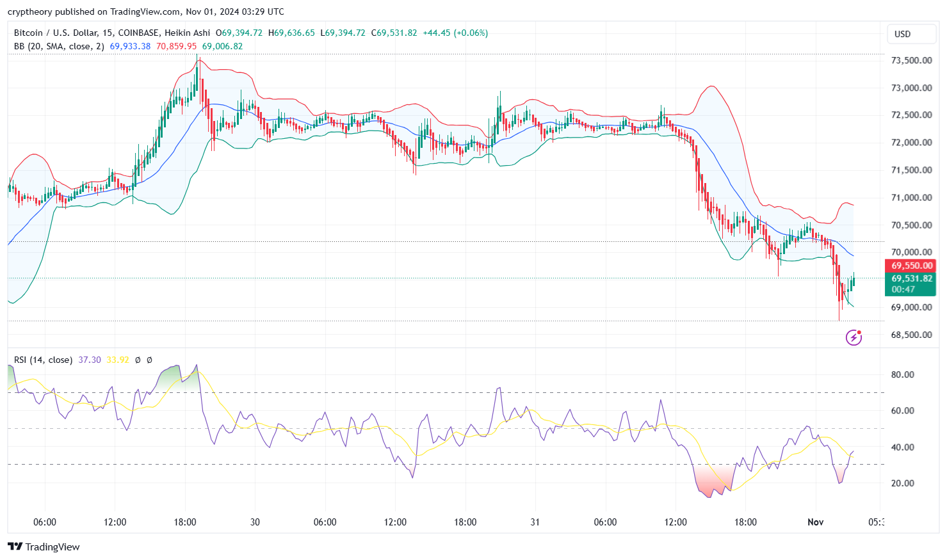
Task: Click the 73,500.00 price axis label
Action: click(x=911, y=60)
